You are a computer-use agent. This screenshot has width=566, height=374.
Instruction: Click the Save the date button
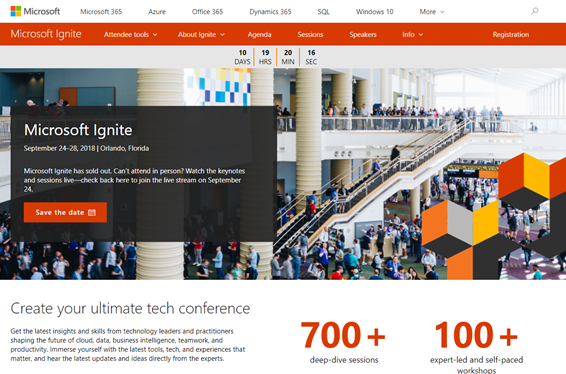[x=65, y=212]
